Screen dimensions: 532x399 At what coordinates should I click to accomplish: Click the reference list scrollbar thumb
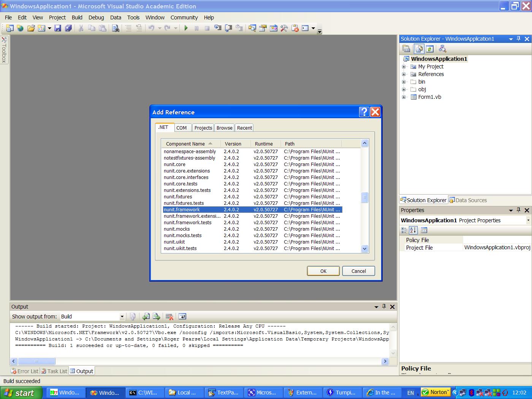pyautogui.click(x=364, y=198)
